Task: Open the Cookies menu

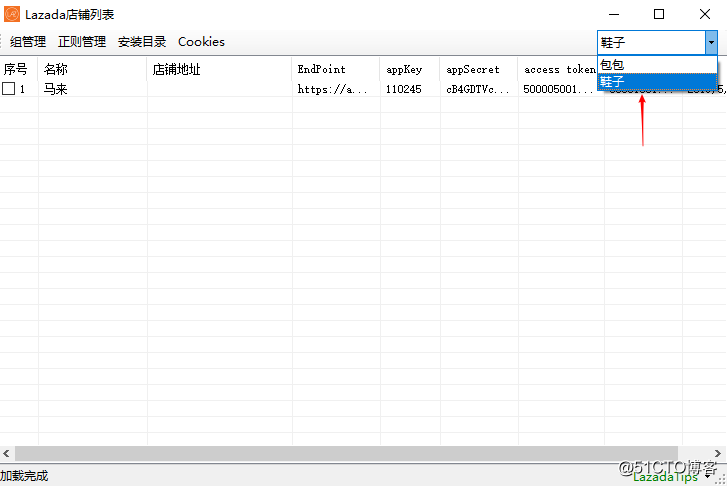Action: (x=201, y=42)
